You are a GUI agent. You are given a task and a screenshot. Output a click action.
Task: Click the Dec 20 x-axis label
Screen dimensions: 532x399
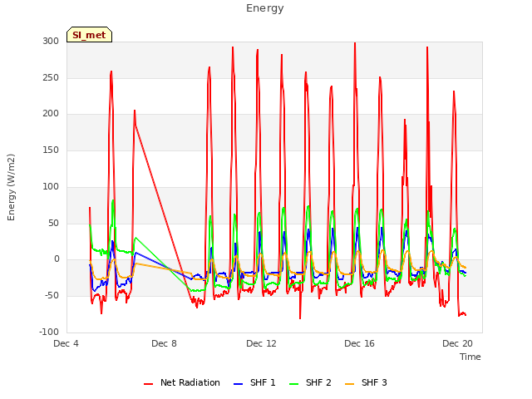tap(457, 343)
